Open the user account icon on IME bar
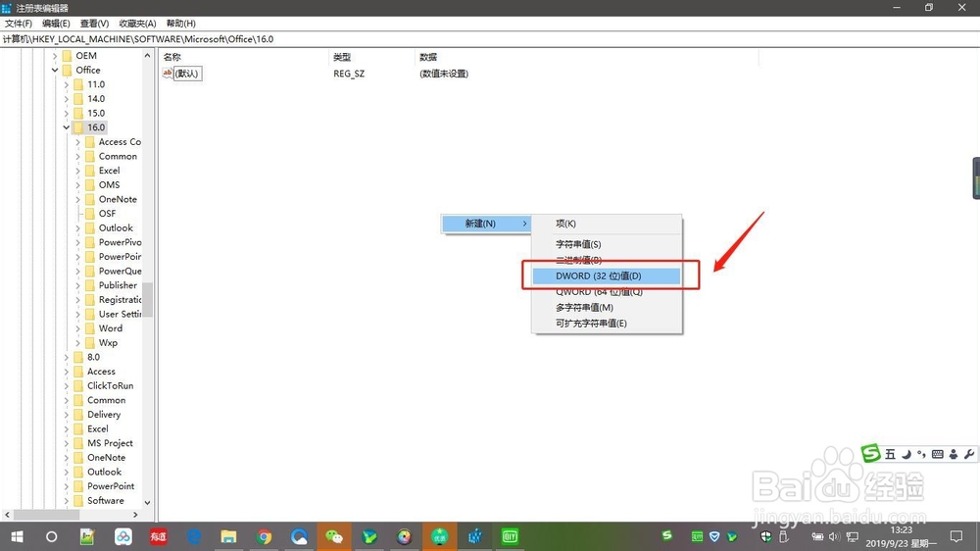Image resolution: width=980 pixels, height=551 pixels. (x=954, y=454)
